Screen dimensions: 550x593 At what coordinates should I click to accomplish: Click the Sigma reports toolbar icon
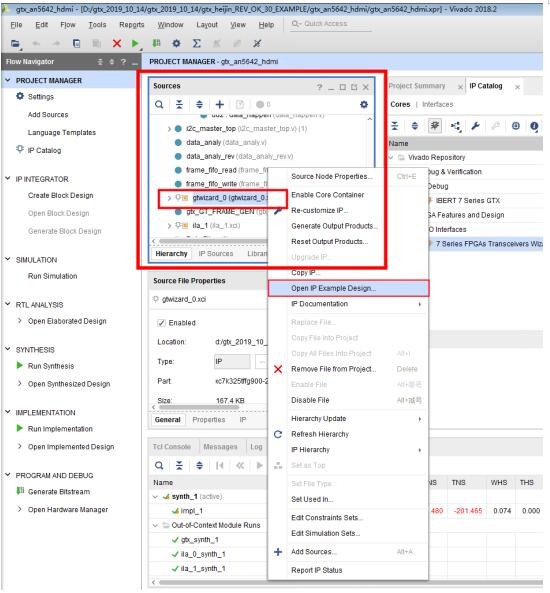click(x=196, y=43)
